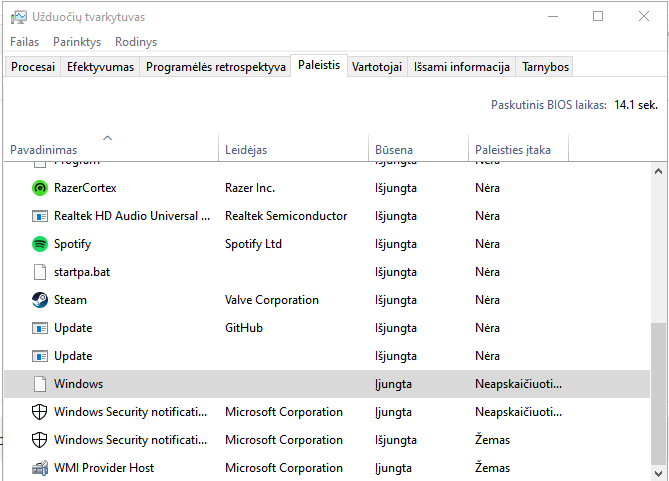Click the Razer Inc. publisher cell
Image resolution: width=669 pixels, height=481 pixels.
pos(250,188)
